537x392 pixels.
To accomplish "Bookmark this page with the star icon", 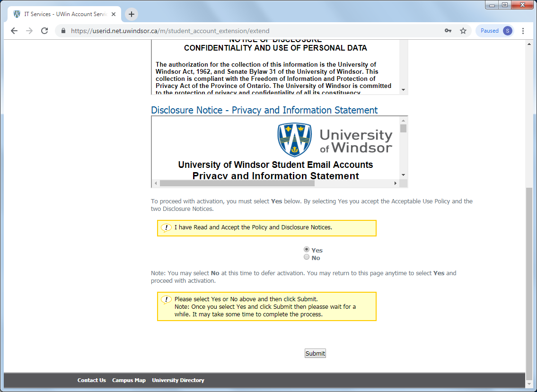I will tap(463, 30).
